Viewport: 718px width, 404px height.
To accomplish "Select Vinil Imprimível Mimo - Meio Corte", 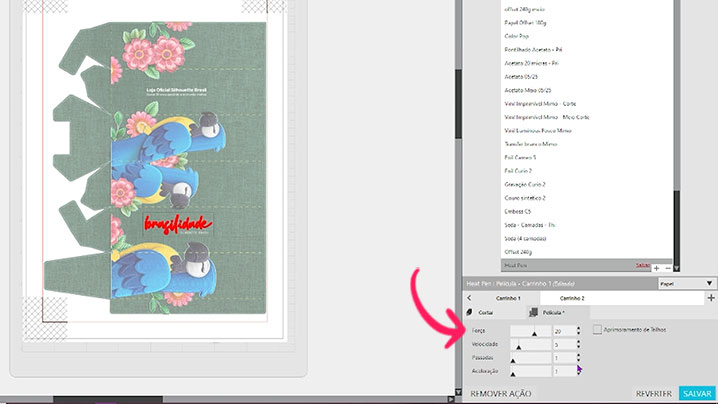I will (547, 117).
